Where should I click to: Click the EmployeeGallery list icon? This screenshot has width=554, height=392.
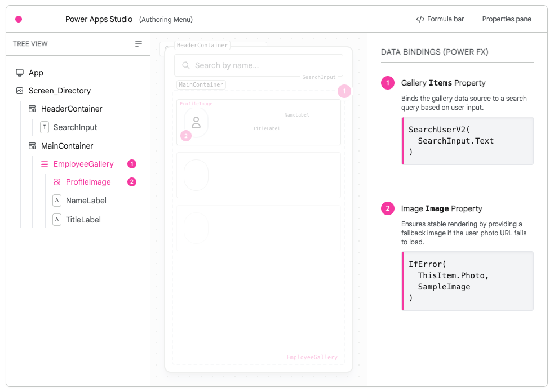pyautogui.click(x=45, y=164)
